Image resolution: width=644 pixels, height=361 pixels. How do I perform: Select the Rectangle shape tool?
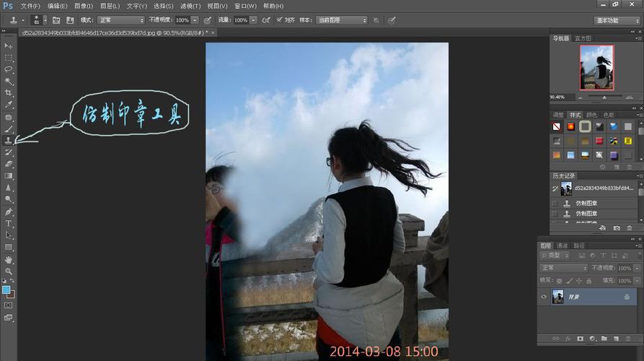coord(8,247)
